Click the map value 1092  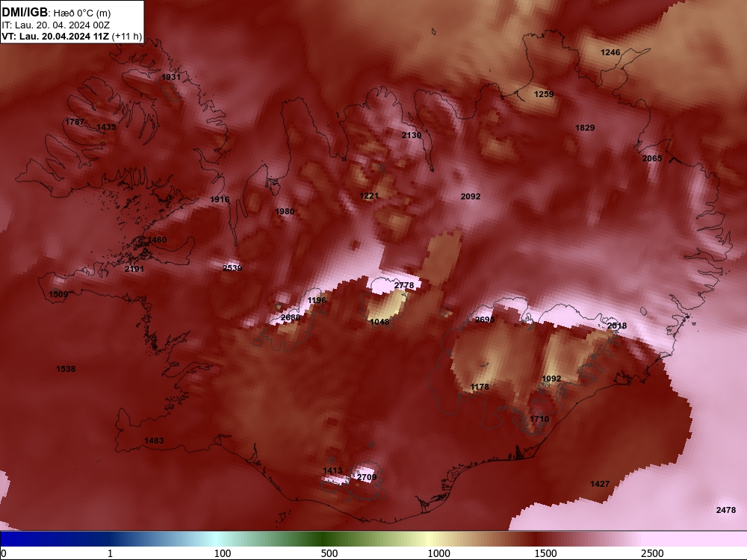tap(552, 379)
